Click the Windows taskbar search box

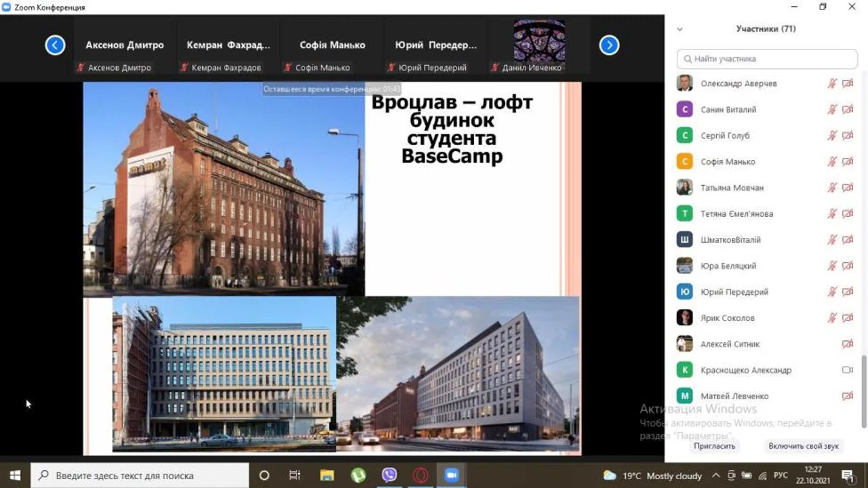point(140,475)
